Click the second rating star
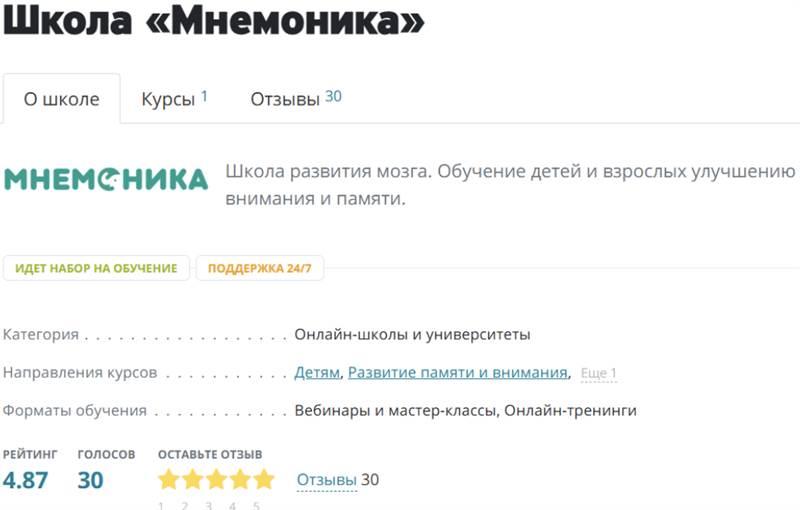800x510 pixels. [x=193, y=480]
